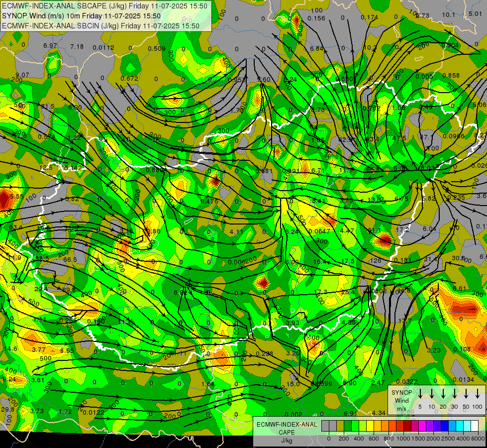Click the '1000' tick label on CAPE scale
The image size is (487, 448).
(x=403, y=439)
